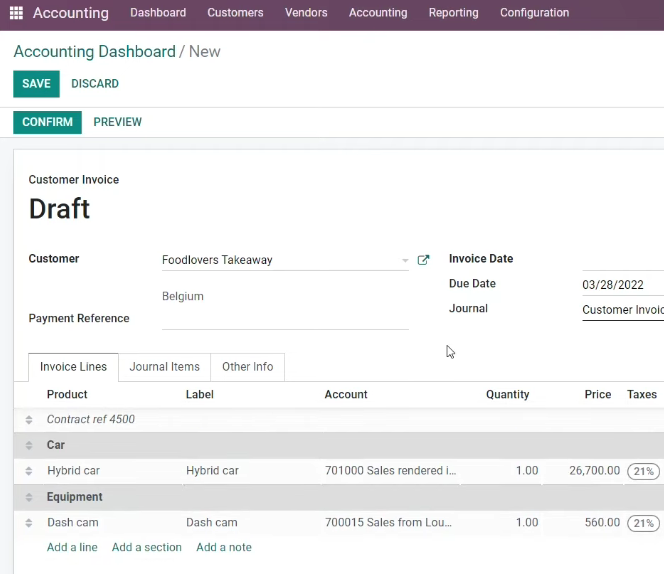
Task: Click into the Invoice Date field
Action: click(x=623, y=261)
